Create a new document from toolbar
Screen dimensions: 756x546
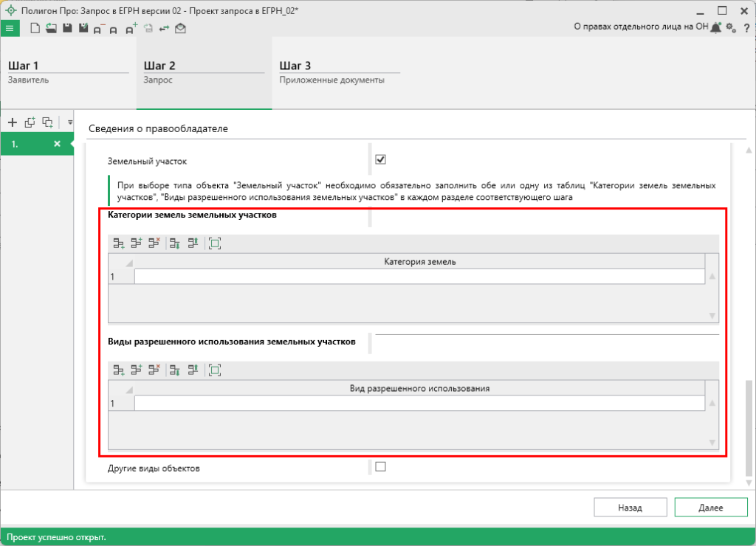tap(35, 28)
